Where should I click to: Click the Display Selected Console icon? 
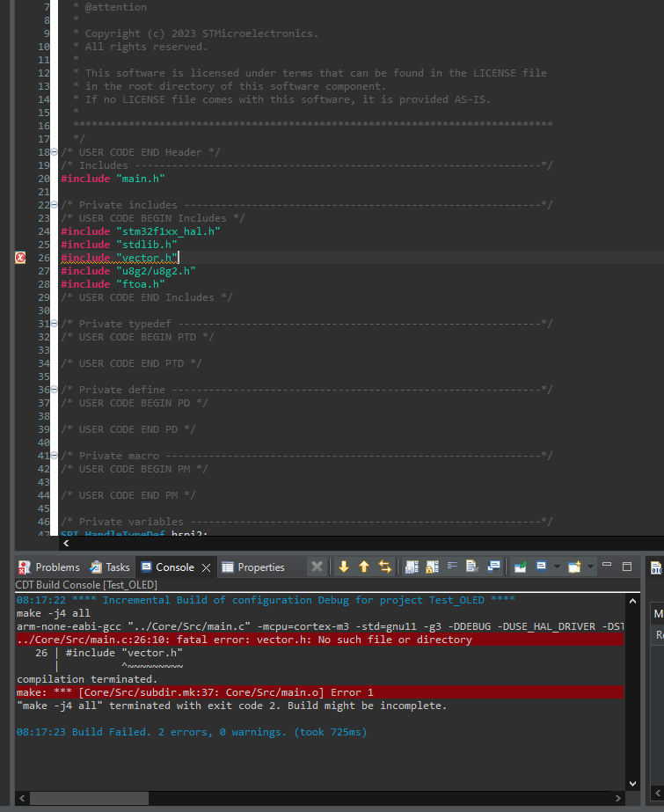pos(542,567)
